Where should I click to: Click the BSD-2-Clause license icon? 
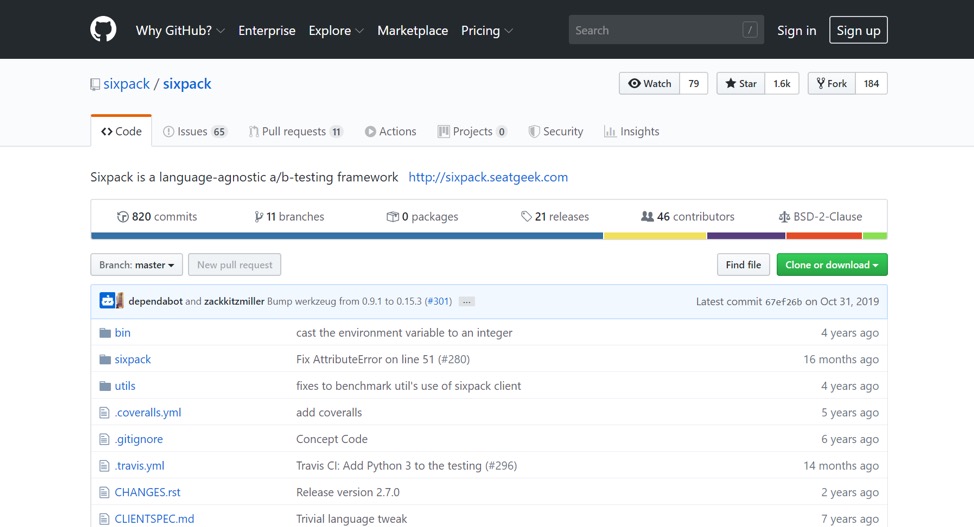[x=784, y=217]
